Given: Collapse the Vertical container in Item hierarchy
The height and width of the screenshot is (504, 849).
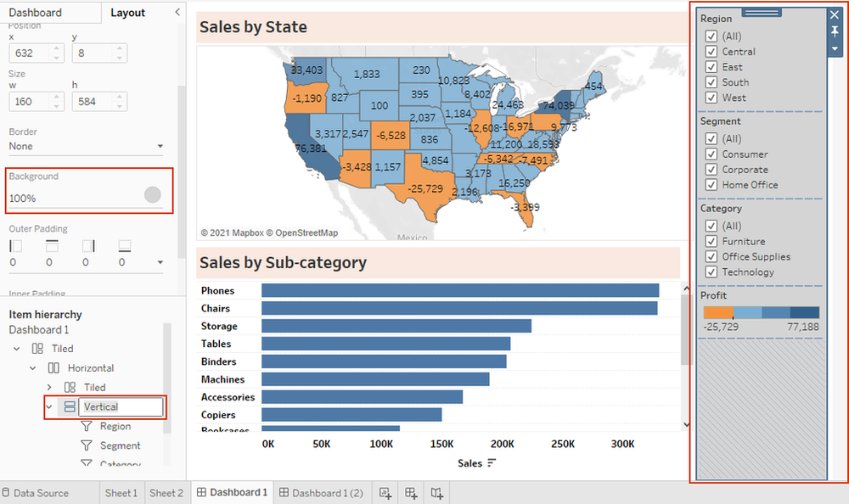Looking at the screenshot, I should tap(48, 406).
